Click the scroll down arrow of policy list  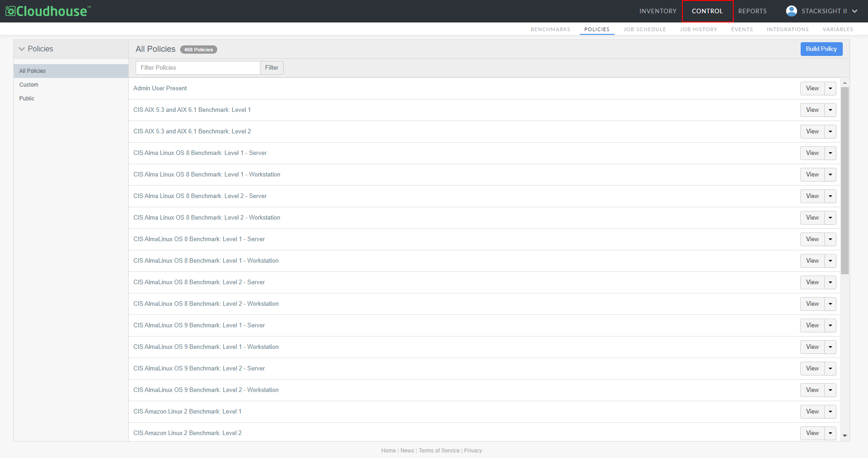pos(845,436)
